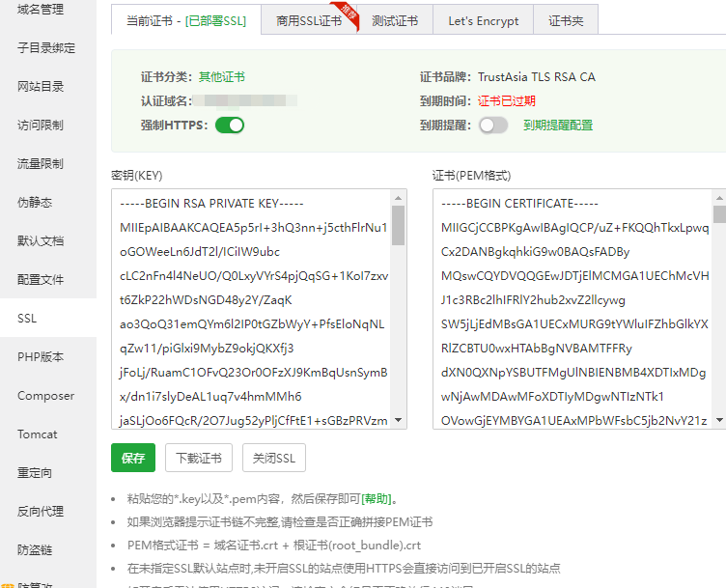Select 防盗链 in sidebar
This screenshot has height=588, width=726.
pos(35,550)
